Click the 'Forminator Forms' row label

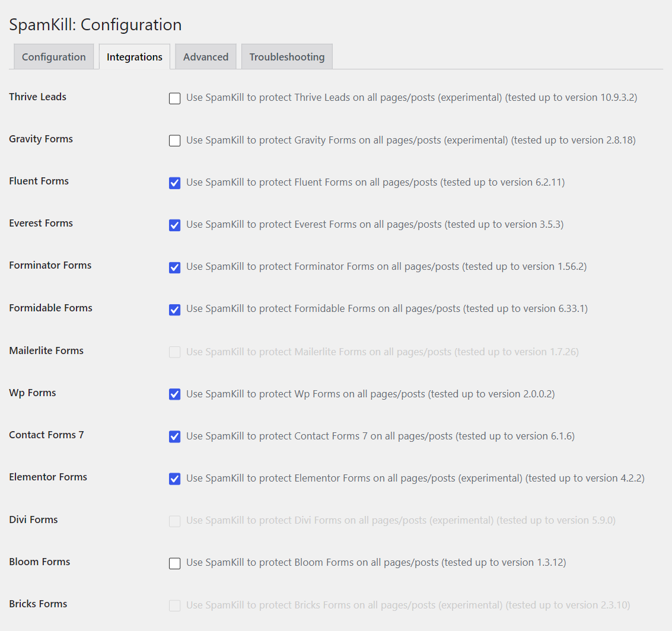tap(50, 265)
